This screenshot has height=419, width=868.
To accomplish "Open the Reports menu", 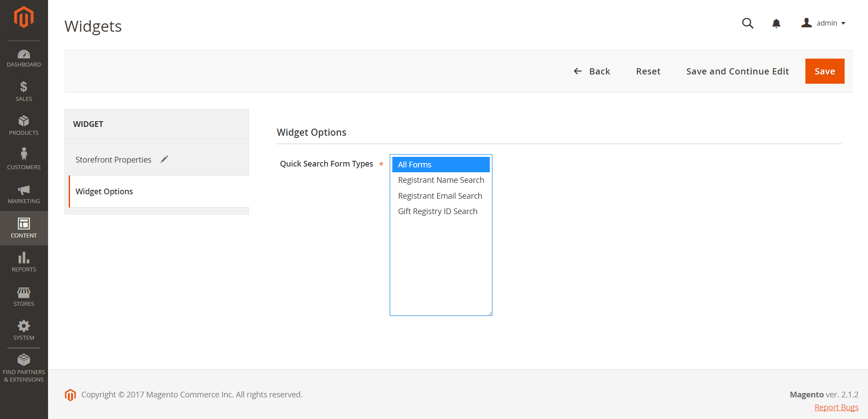I will pos(24,262).
